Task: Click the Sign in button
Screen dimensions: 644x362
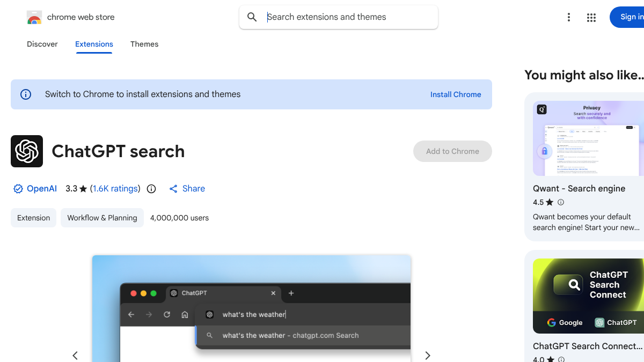Action: (627, 17)
